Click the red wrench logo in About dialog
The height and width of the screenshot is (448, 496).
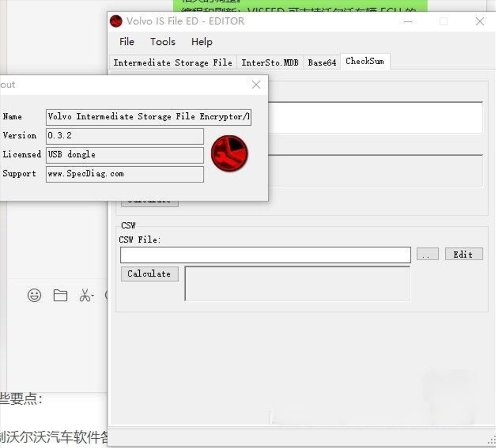click(x=229, y=153)
